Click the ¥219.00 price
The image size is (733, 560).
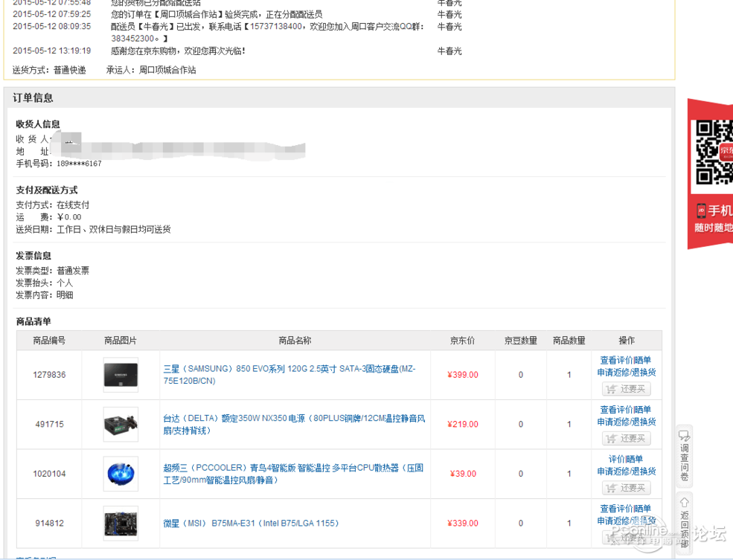coord(463,424)
